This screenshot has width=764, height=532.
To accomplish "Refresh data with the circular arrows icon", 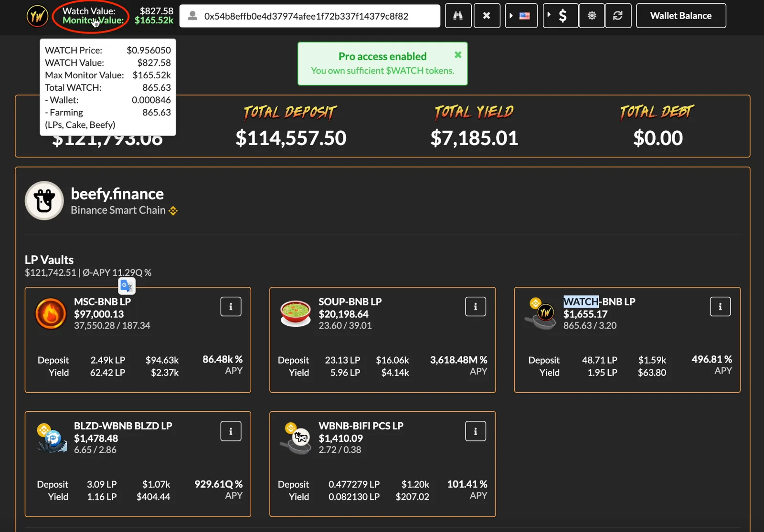I will tap(618, 16).
